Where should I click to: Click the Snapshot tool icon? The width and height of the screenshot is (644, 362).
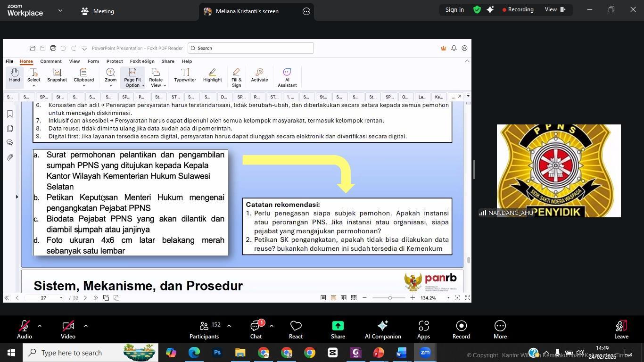tap(57, 75)
